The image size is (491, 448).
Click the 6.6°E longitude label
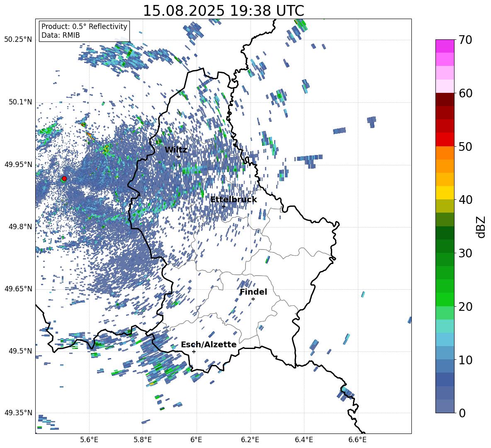(x=357, y=440)
